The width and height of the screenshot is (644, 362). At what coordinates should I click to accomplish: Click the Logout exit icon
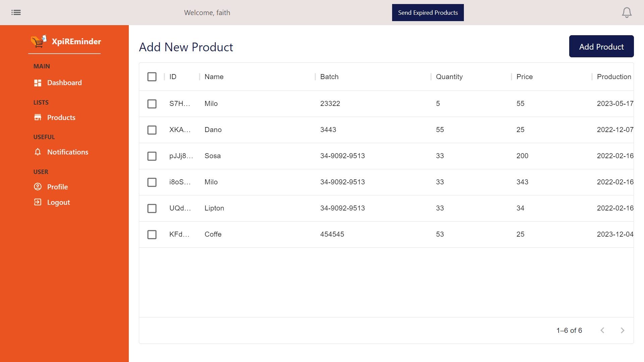click(x=38, y=202)
